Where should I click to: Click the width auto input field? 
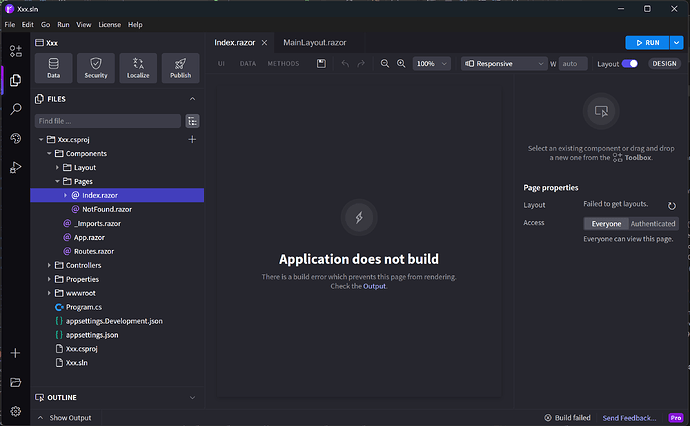point(573,64)
